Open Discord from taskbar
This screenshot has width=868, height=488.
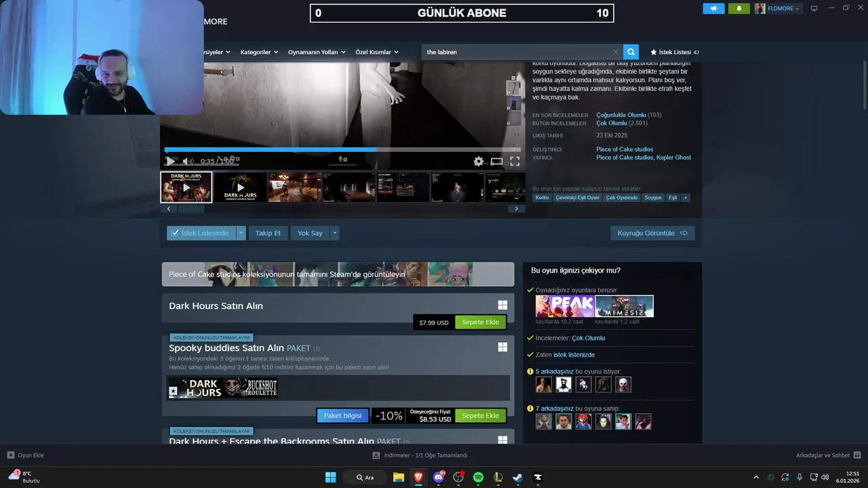[439, 477]
